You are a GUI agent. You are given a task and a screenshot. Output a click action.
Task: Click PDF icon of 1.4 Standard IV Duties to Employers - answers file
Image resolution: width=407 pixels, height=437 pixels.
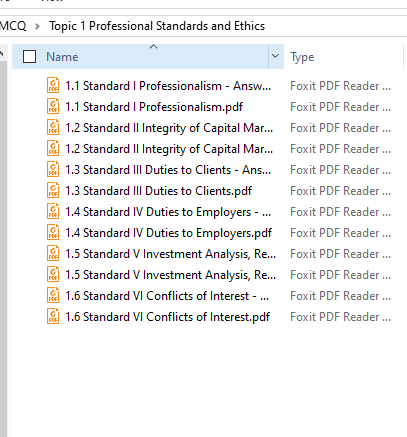click(x=53, y=212)
